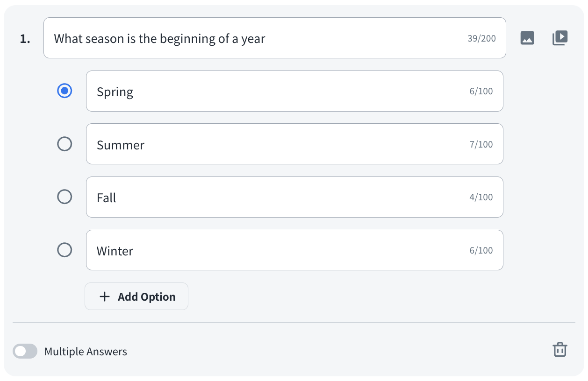The height and width of the screenshot is (381, 588).
Task: Edit the Spring option text field
Action: click(x=280, y=92)
